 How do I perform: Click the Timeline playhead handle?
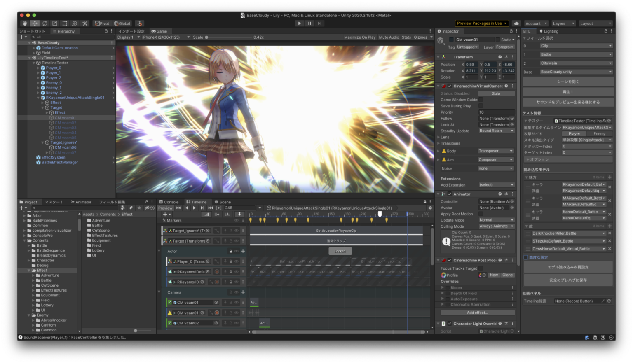(380, 214)
